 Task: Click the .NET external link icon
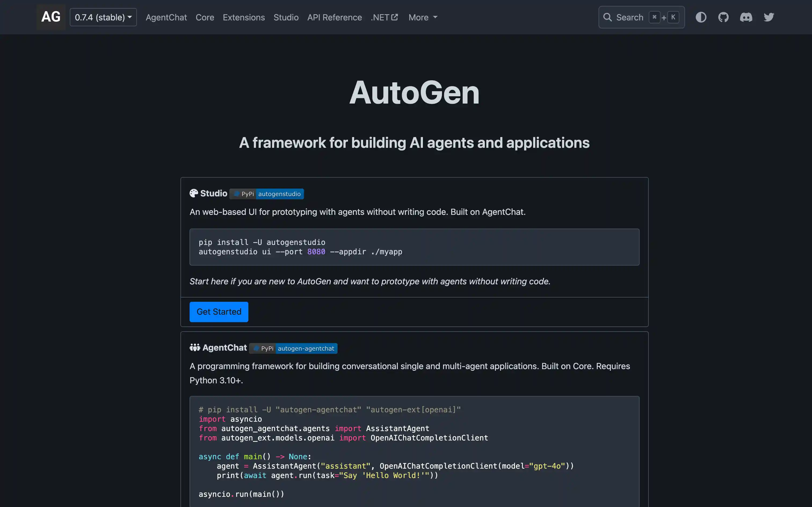(395, 17)
